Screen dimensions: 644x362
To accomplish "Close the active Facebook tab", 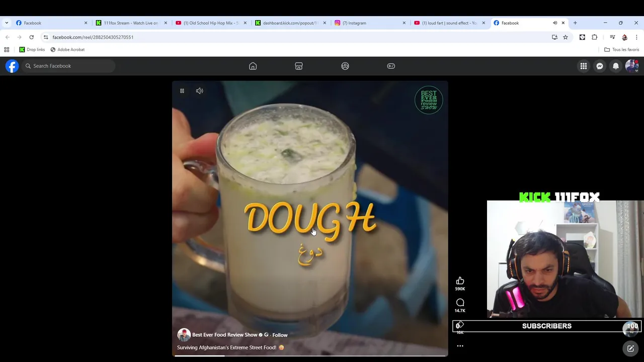I will [x=563, y=23].
